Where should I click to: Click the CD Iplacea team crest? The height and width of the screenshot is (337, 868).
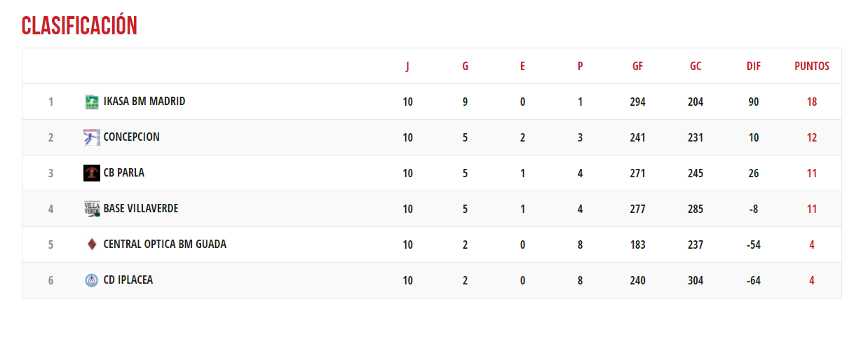(x=91, y=280)
